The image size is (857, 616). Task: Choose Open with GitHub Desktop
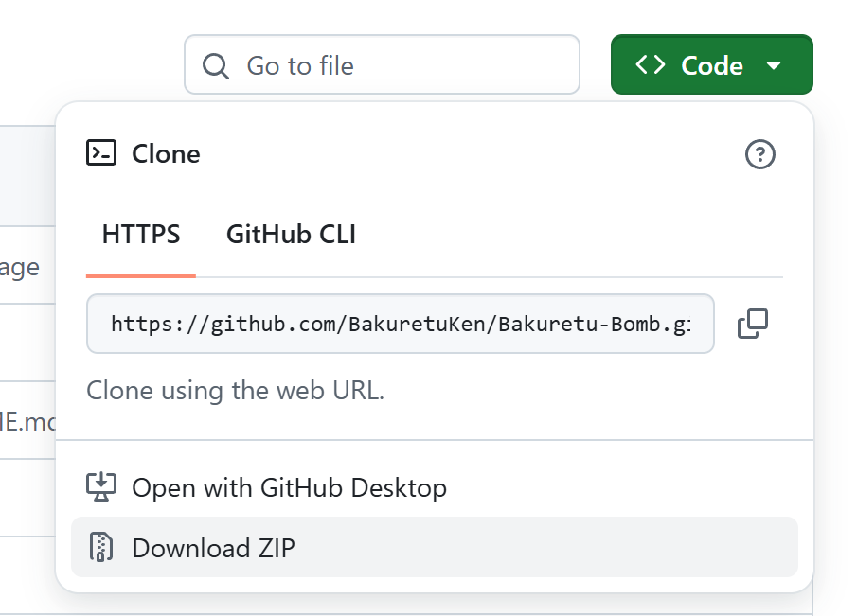(435, 487)
